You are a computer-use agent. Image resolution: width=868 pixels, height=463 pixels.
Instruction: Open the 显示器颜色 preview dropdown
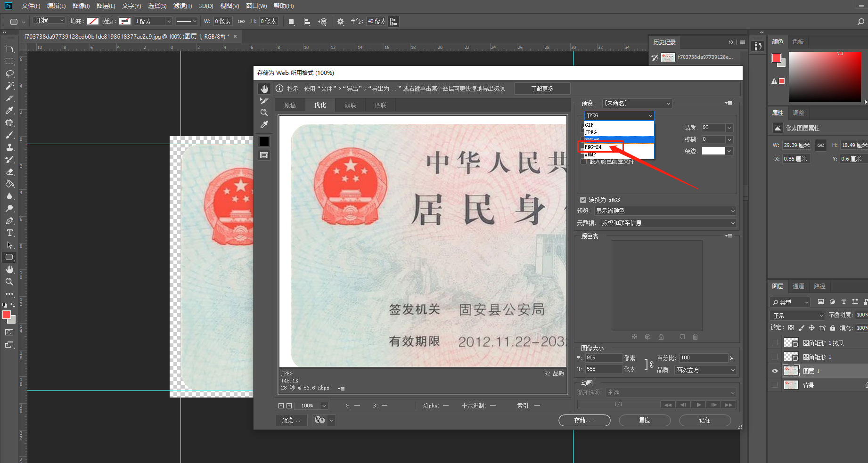(x=666, y=211)
